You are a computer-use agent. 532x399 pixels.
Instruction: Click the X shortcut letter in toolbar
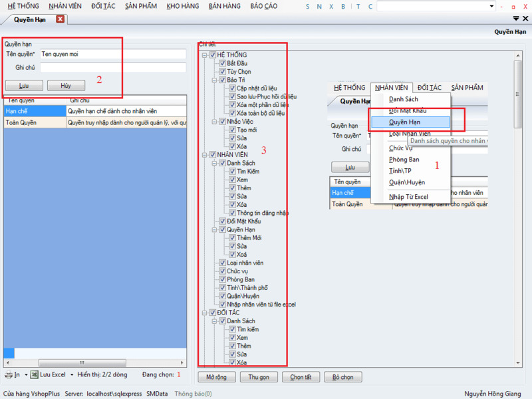coord(331,7)
